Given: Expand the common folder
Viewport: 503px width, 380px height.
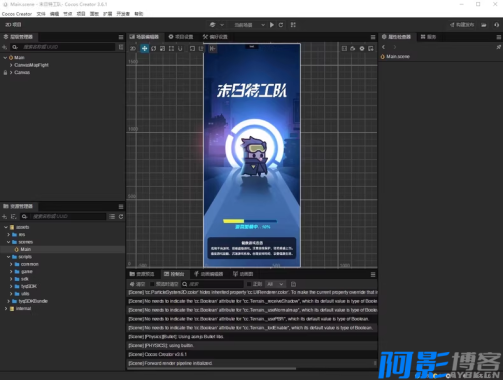Looking at the screenshot, I should (x=11, y=264).
